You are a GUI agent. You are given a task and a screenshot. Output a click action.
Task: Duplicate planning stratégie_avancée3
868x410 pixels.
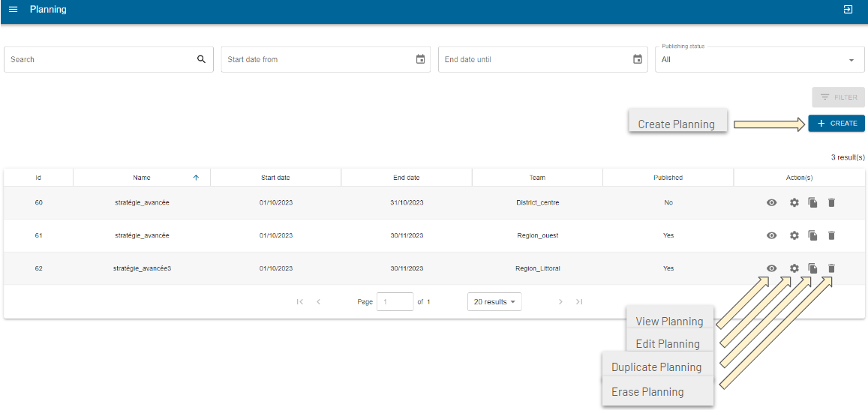[x=812, y=268]
